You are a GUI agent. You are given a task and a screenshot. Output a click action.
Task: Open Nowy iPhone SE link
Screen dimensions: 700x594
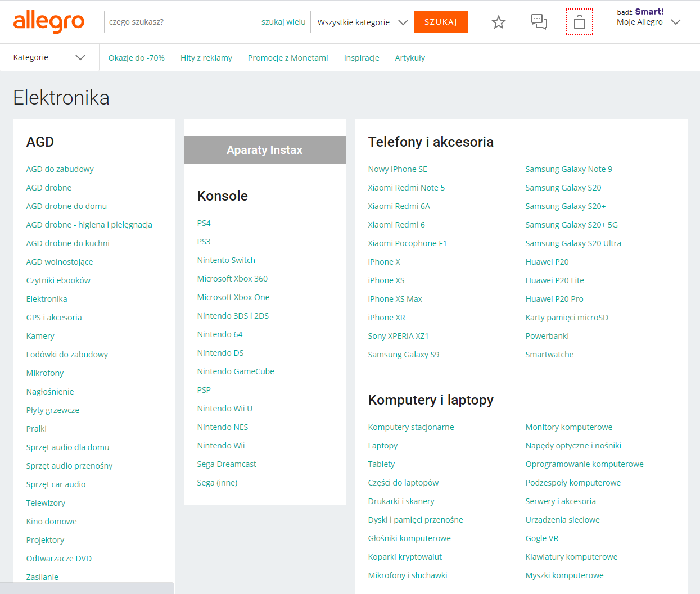[x=398, y=169]
